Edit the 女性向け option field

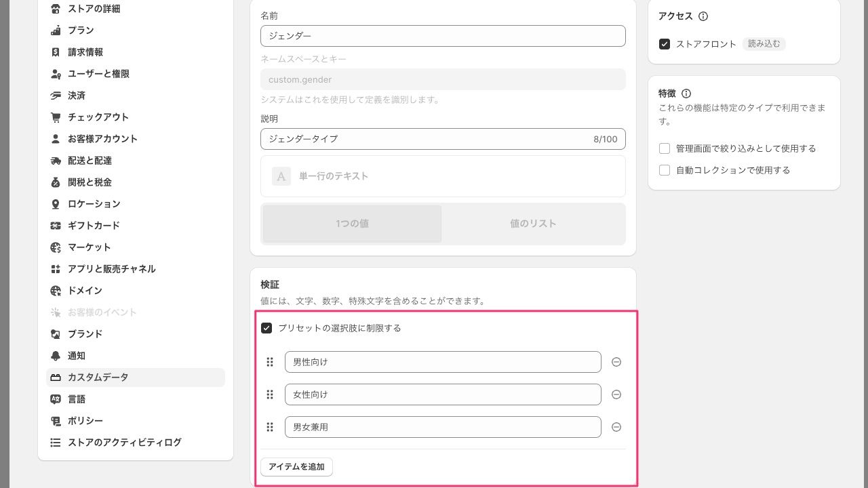pos(443,394)
